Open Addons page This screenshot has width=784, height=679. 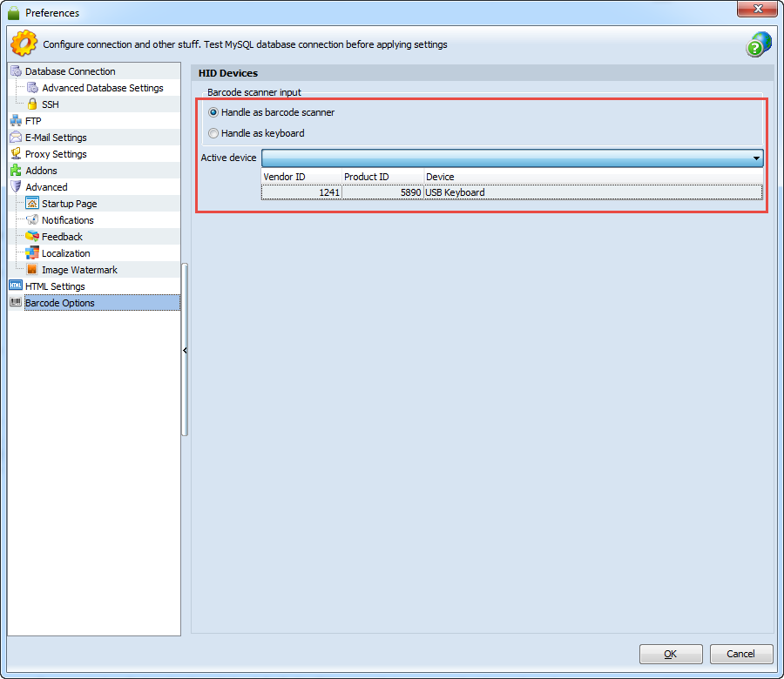pyautogui.click(x=42, y=171)
